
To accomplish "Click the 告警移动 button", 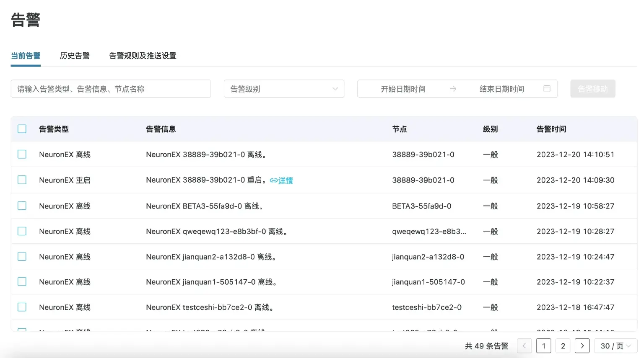I will point(592,88).
